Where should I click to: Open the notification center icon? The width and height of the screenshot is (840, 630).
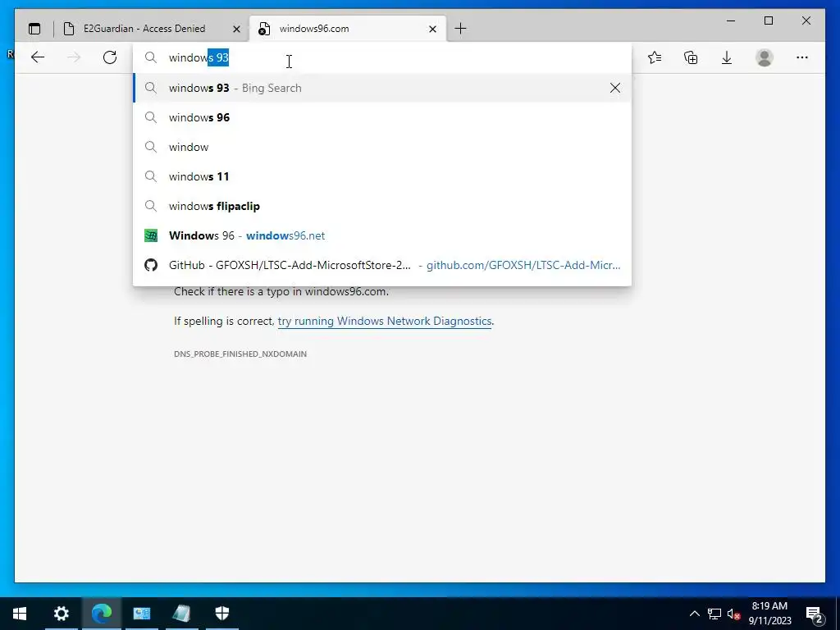pyautogui.click(x=815, y=614)
